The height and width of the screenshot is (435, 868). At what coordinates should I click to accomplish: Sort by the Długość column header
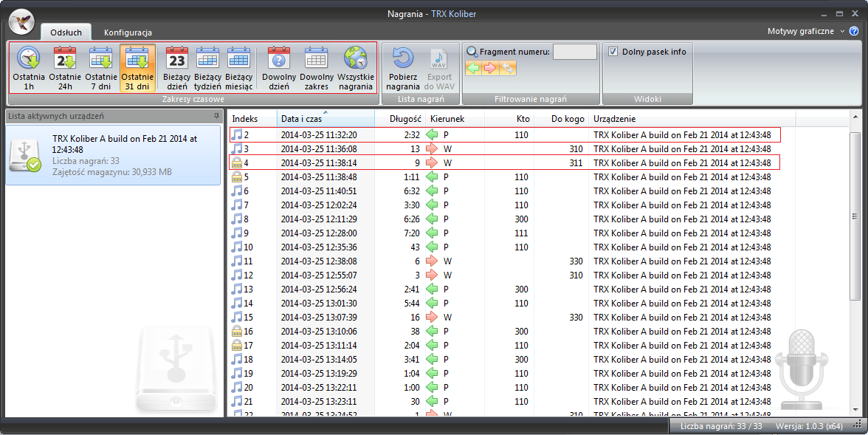(x=400, y=119)
